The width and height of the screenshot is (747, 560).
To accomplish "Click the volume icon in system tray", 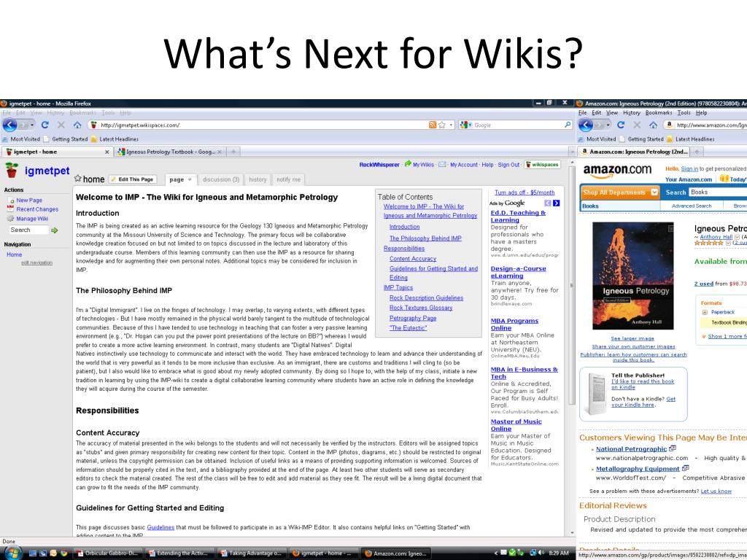I will coord(542,553).
